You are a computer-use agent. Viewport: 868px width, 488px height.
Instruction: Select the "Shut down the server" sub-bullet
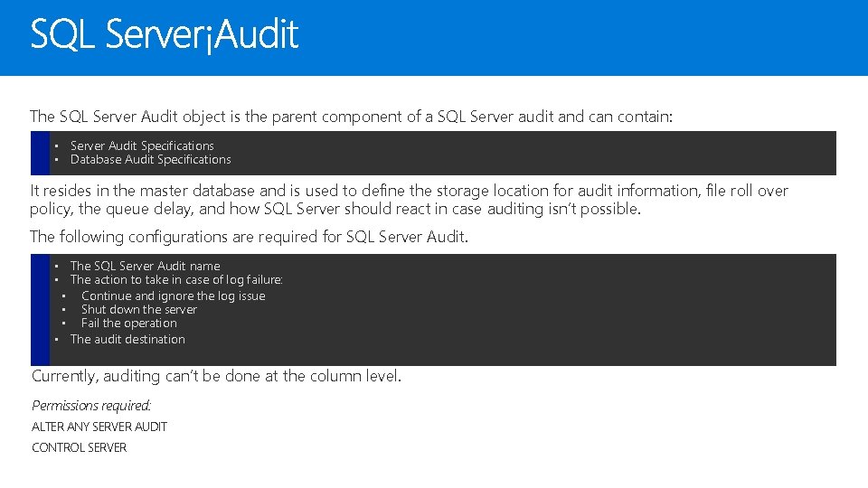click(x=138, y=309)
